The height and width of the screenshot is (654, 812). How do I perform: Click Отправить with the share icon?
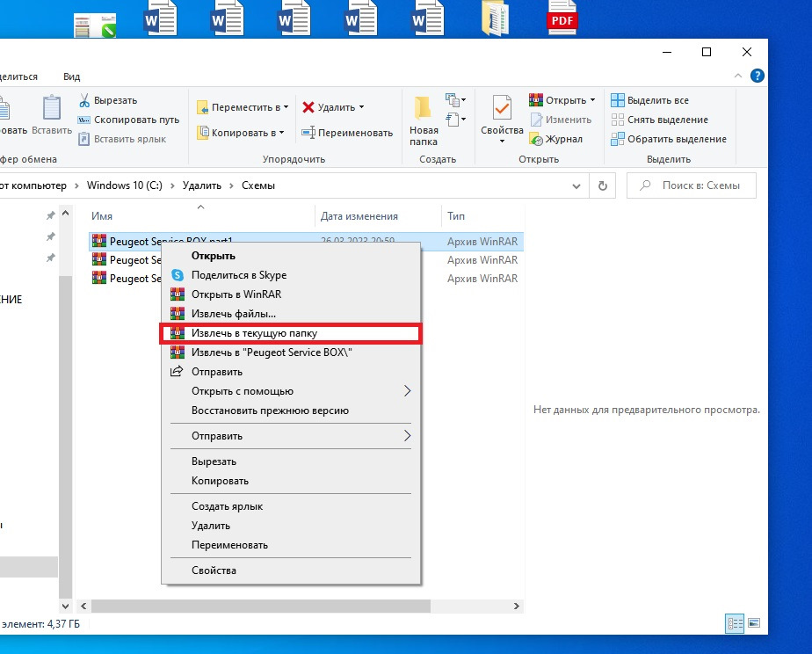click(x=291, y=372)
